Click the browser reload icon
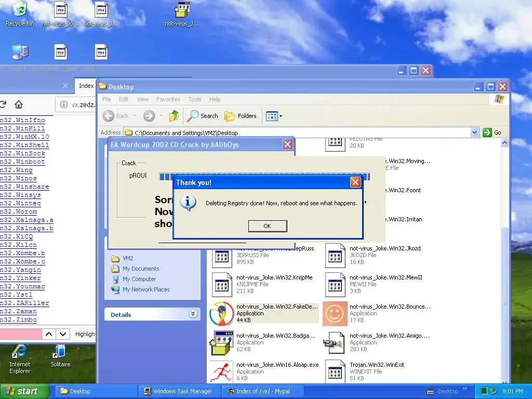Viewport: 532px width, 399px height. pos(3,104)
